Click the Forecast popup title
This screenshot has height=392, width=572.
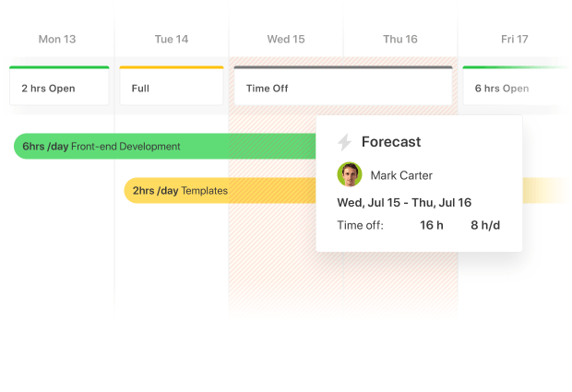click(391, 142)
